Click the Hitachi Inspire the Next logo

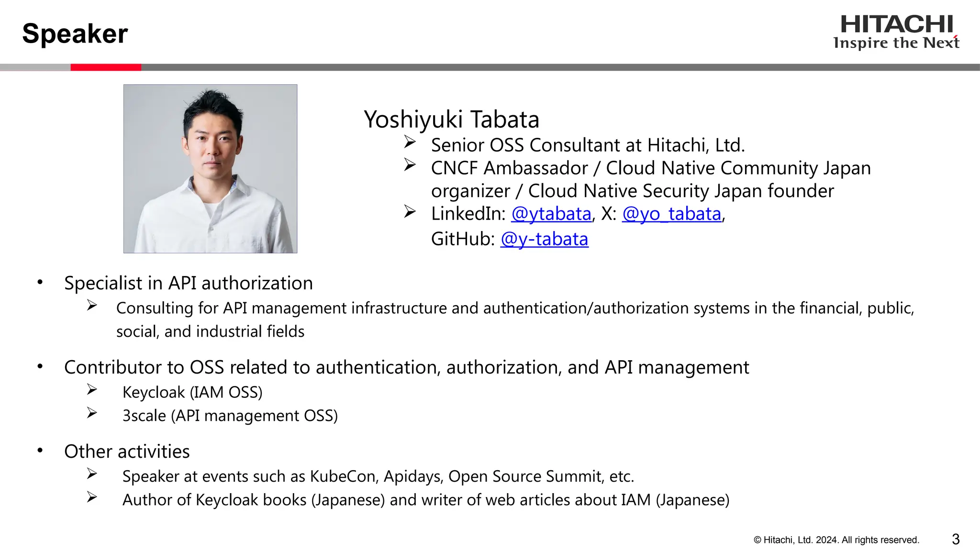click(896, 32)
